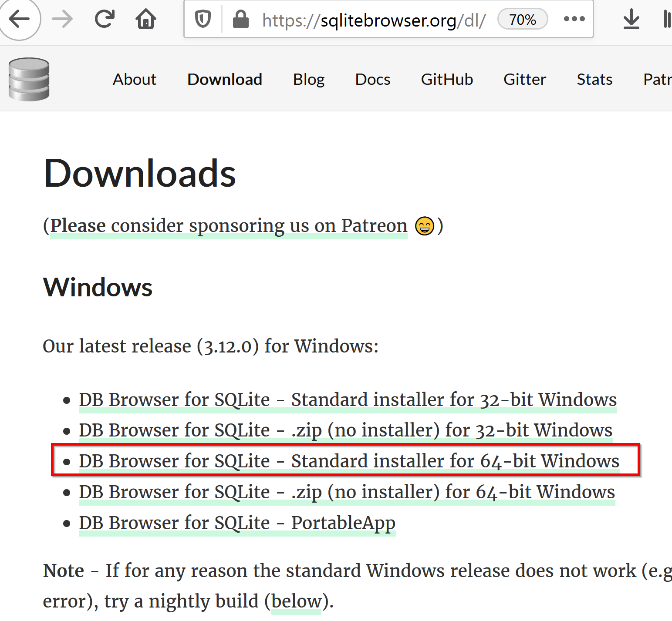Open the Gitter navigation item
The width and height of the screenshot is (672, 621).
[x=525, y=79]
